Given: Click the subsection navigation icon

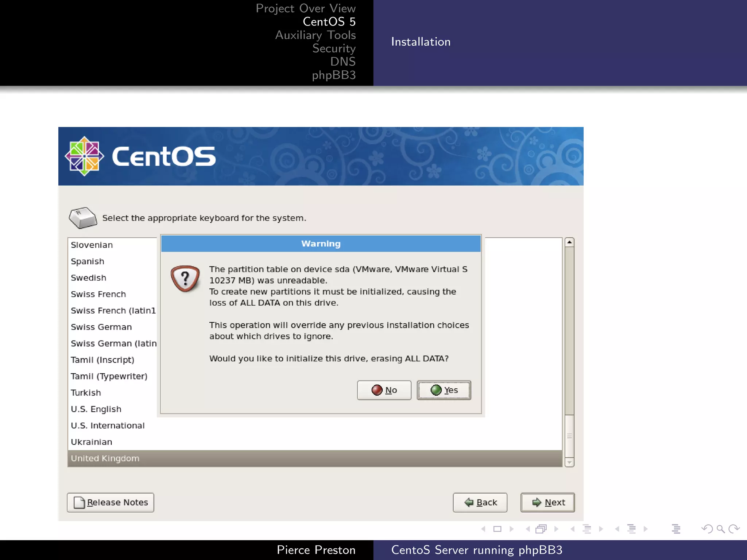Looking at the screenshot, I should 587,529.
